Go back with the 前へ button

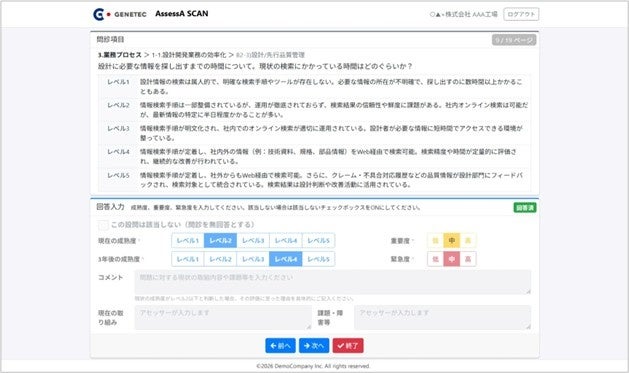(280, 346)
